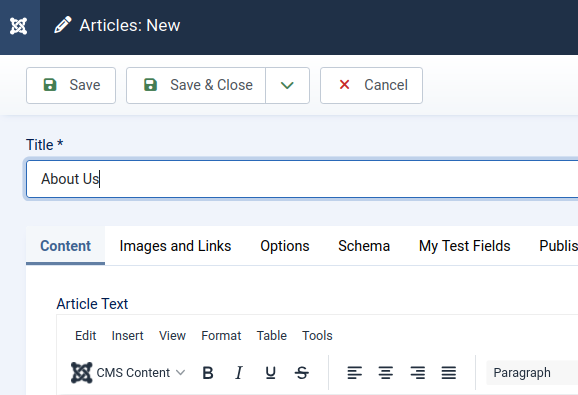The width and height of the screenshot is (578, 395).
Task: Open the Options tab
Action: pyautogui.click(x=285, y=246)
